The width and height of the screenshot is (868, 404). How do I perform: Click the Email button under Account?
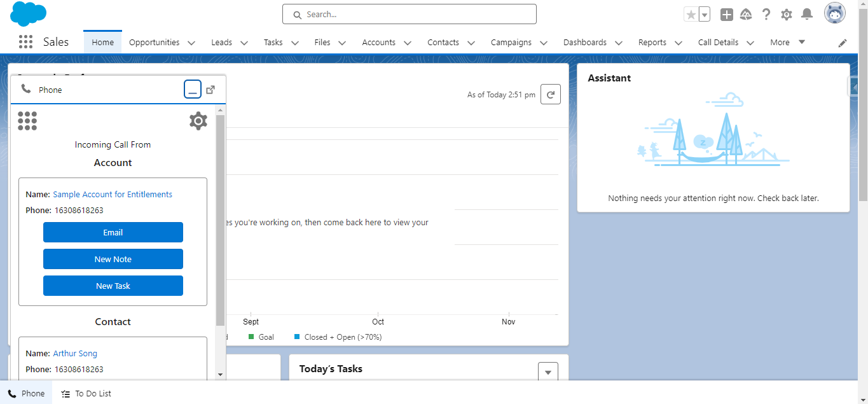pyautogui.click(x=113, y=232)
